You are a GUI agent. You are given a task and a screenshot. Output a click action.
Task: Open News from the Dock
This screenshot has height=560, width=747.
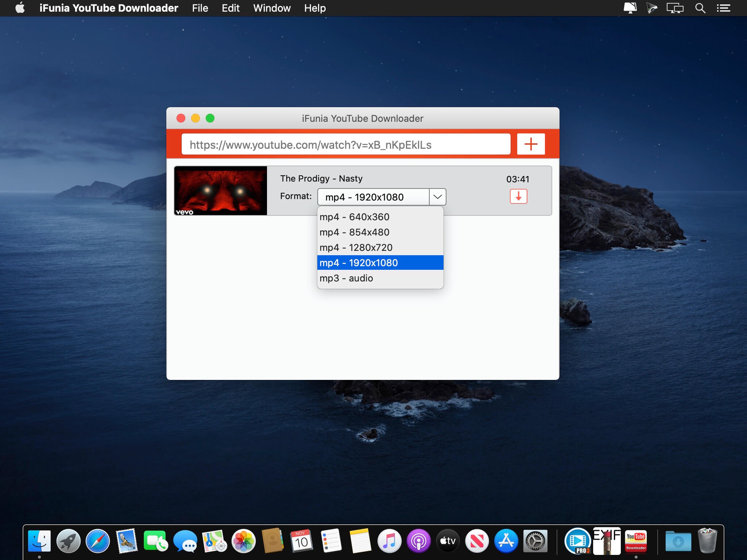[477, 541]
